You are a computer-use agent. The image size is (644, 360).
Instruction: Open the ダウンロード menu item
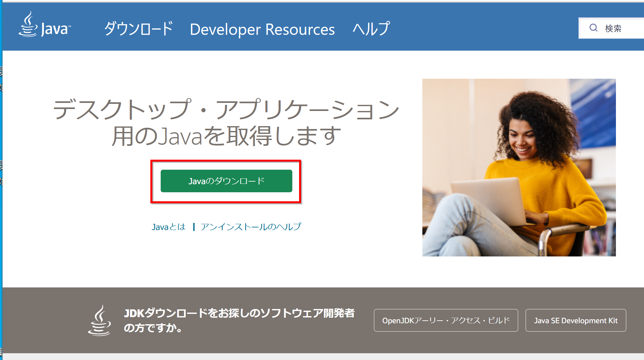[138, 29]
